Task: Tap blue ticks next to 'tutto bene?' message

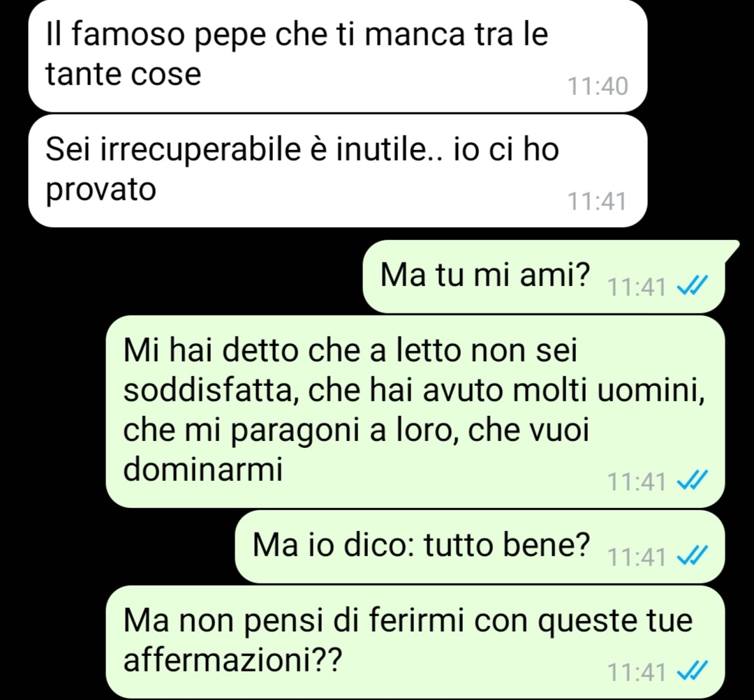Action: 692,556
